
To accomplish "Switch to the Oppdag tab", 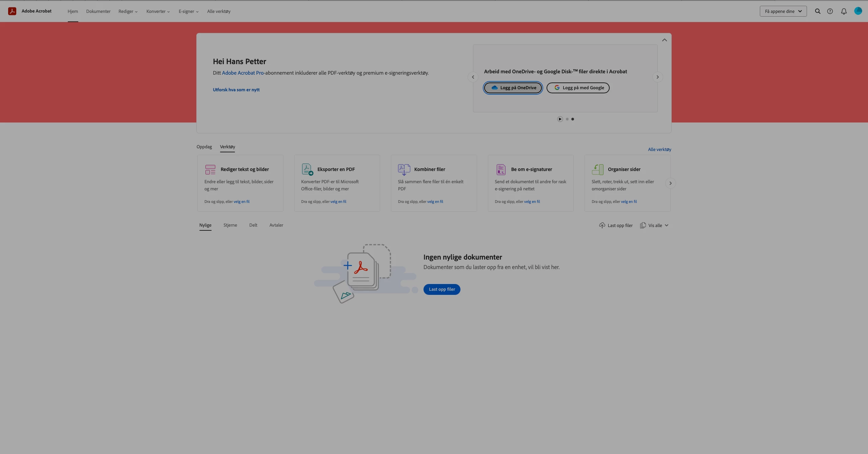I will coord(204,147).
